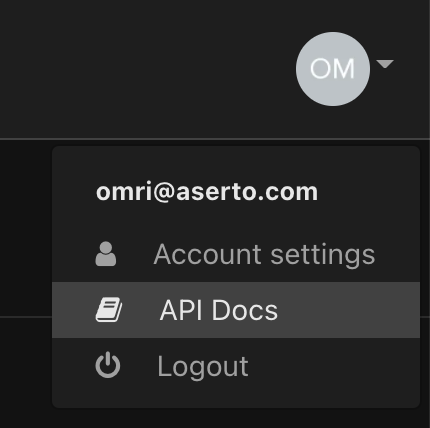The width and height of the screenshot is (430, 428).
Task: Select API Docs menu entry
Action: (x=236, y=310)
